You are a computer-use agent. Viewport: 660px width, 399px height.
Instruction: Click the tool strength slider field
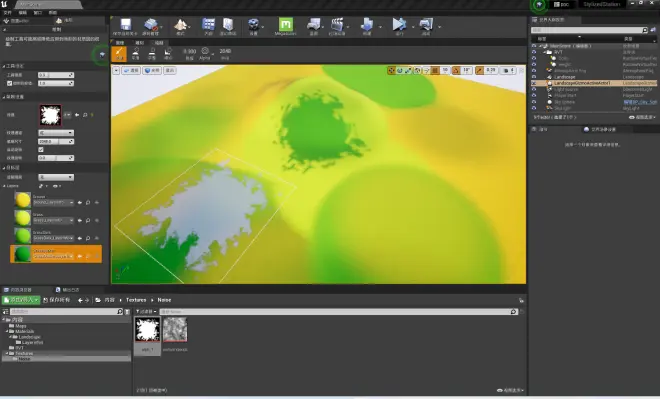[x=56, y=75]
